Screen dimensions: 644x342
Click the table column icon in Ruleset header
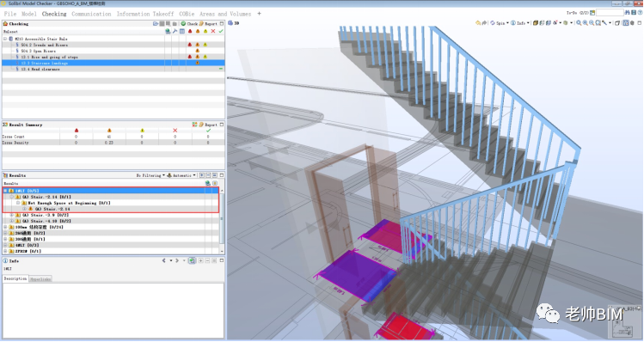click(182, 31)
